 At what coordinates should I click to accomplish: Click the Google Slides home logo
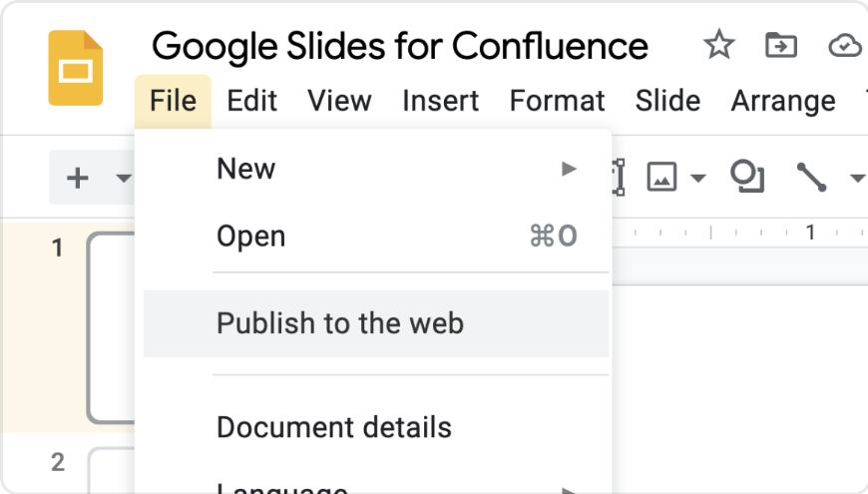click(x=76, y=68)
